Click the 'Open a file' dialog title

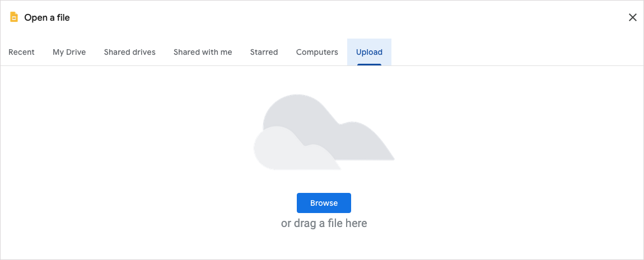coord(47,18)
